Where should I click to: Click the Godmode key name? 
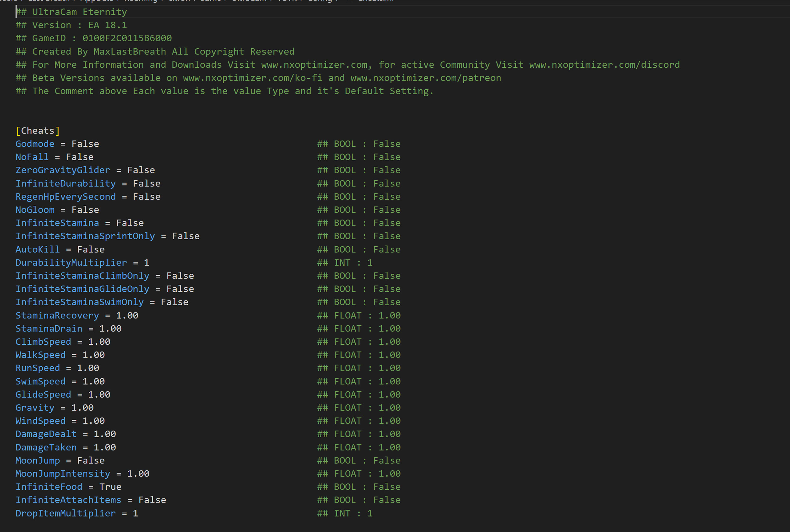coord(35,144)
